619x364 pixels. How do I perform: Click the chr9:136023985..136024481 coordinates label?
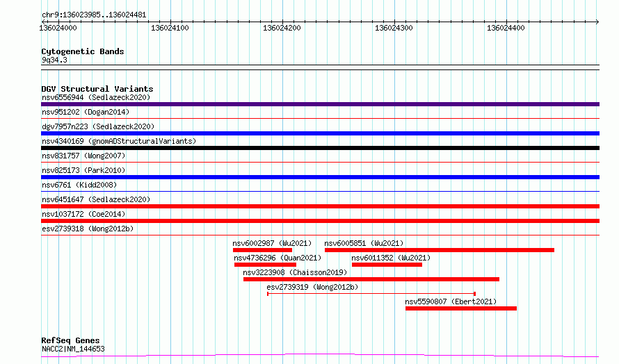(94, 15)
